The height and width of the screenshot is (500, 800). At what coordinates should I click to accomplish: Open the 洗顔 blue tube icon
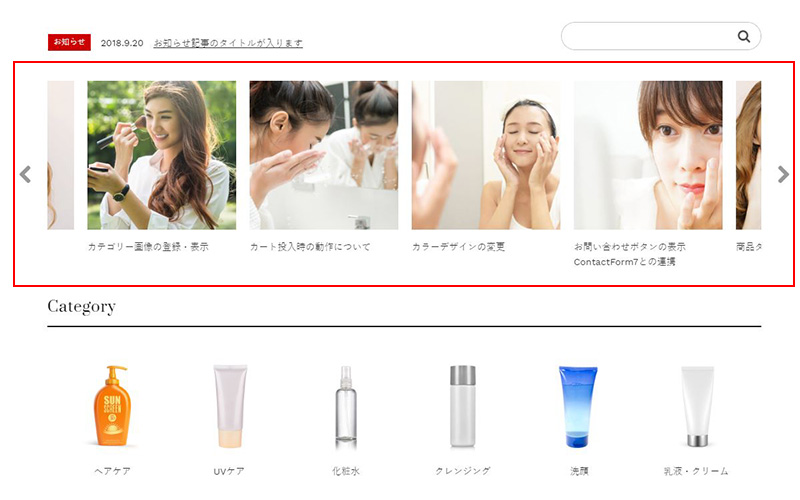click(x=578, y=407)
